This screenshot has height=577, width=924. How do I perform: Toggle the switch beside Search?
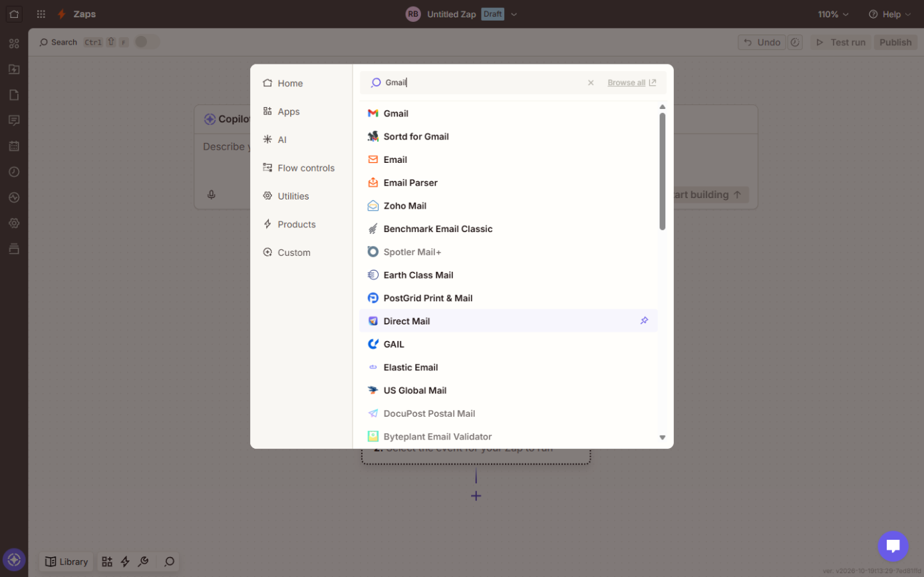[147, 42]
